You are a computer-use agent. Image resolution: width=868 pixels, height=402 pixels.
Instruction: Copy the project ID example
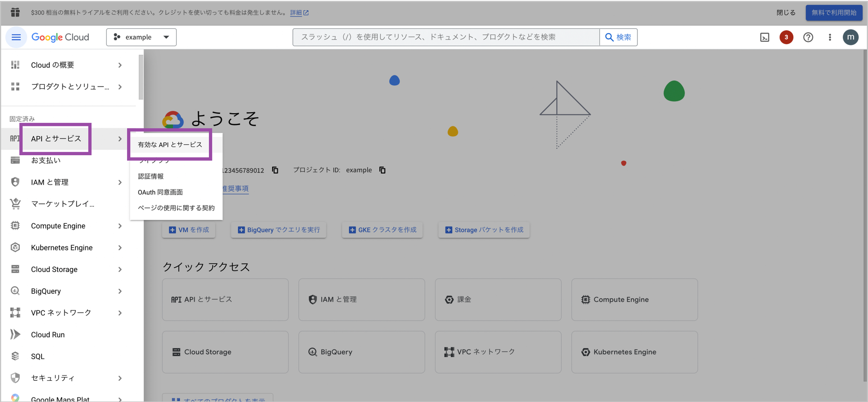click(382, 170)
